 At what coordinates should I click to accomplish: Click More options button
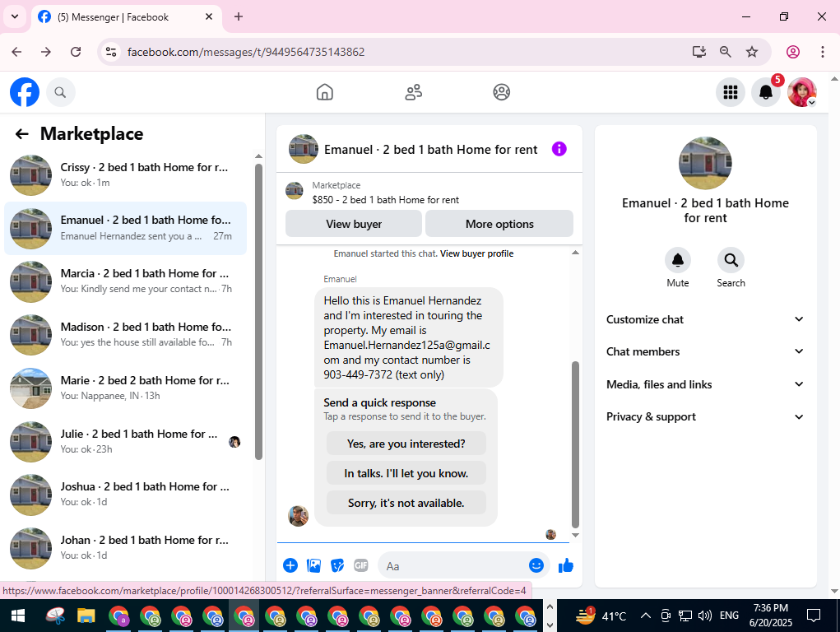499,224
